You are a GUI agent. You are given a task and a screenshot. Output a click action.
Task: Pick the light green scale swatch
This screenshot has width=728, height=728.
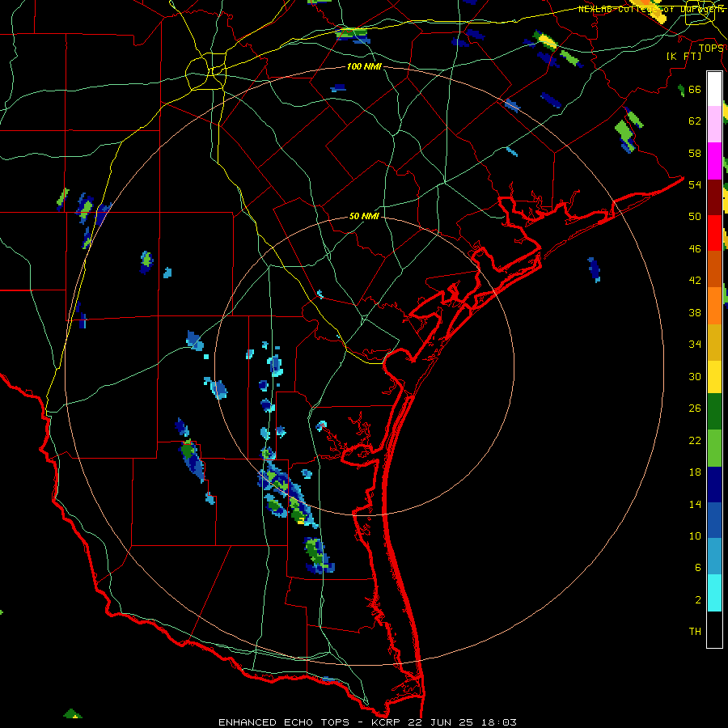(x=714, y=448)
